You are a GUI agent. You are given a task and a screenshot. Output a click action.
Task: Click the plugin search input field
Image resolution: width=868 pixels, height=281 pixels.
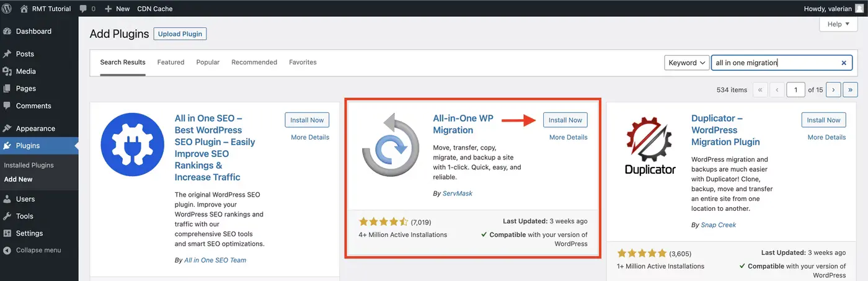[774, 63]
